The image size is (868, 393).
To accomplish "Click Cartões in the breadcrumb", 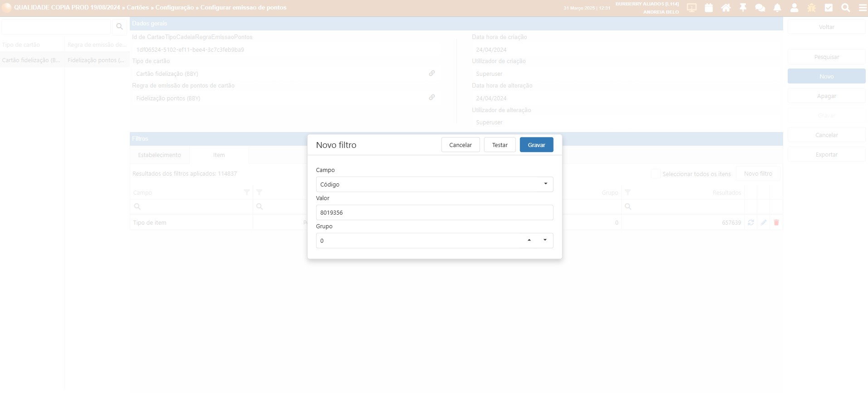I will [x=137, y=7].
